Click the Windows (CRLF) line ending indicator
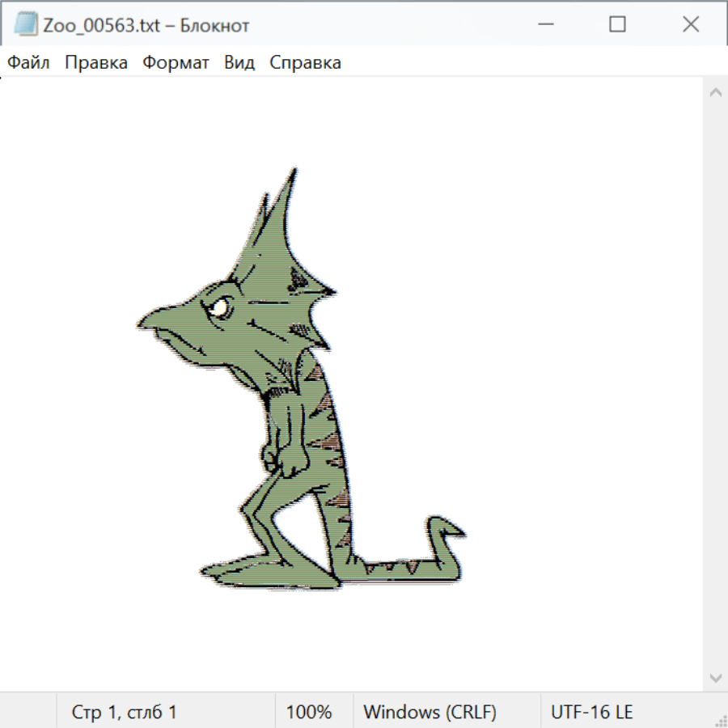 pos(430,713)
